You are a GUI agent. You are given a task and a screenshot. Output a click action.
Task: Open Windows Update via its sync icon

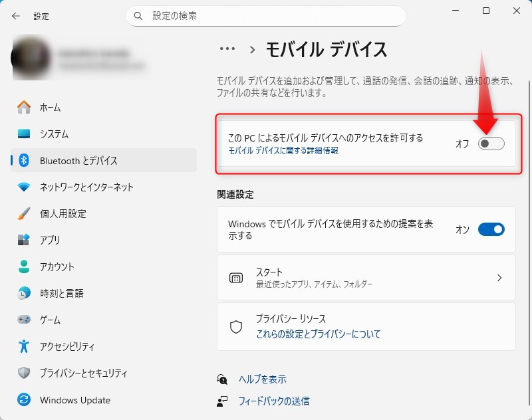(x=24, y=400)
